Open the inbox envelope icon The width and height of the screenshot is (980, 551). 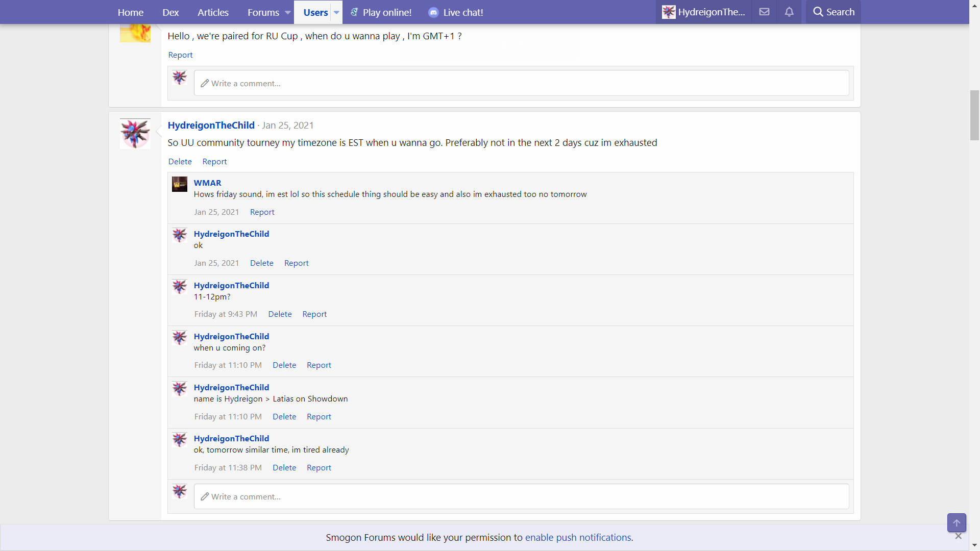[x=764, y=12]
